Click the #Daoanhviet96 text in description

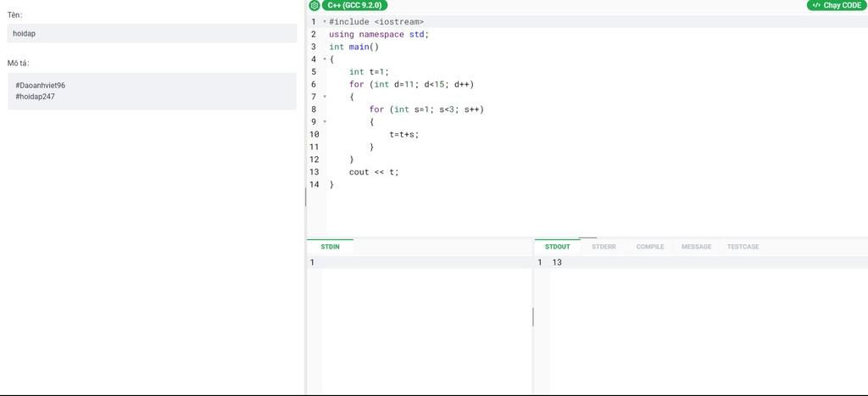point(41,86)
